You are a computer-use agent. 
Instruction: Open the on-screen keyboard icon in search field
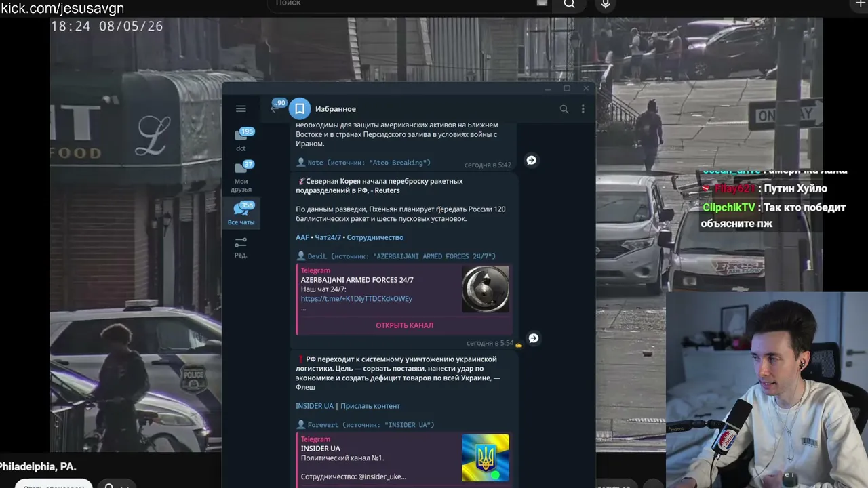542,3
